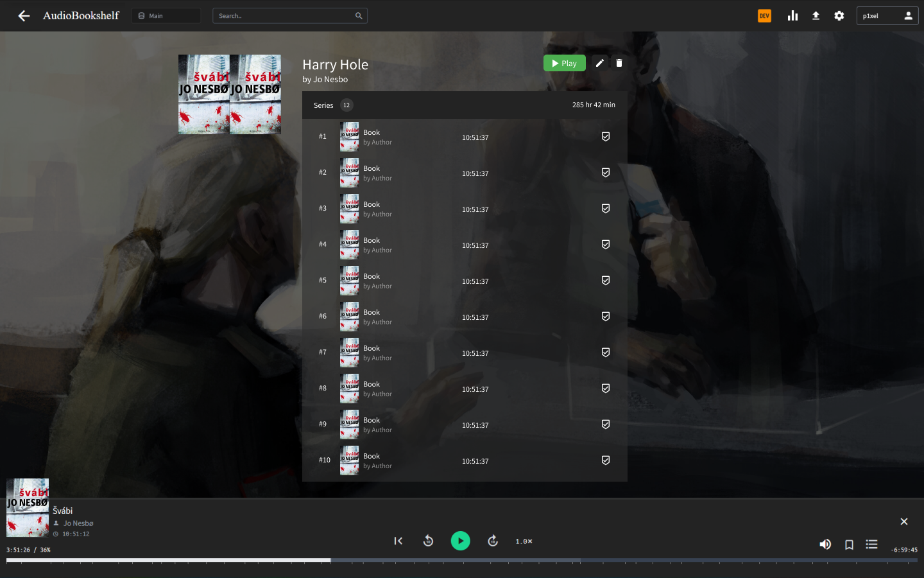Click the AudioBookshelf home title
This screenshot has width=924, height=578.
coord(81,15)
